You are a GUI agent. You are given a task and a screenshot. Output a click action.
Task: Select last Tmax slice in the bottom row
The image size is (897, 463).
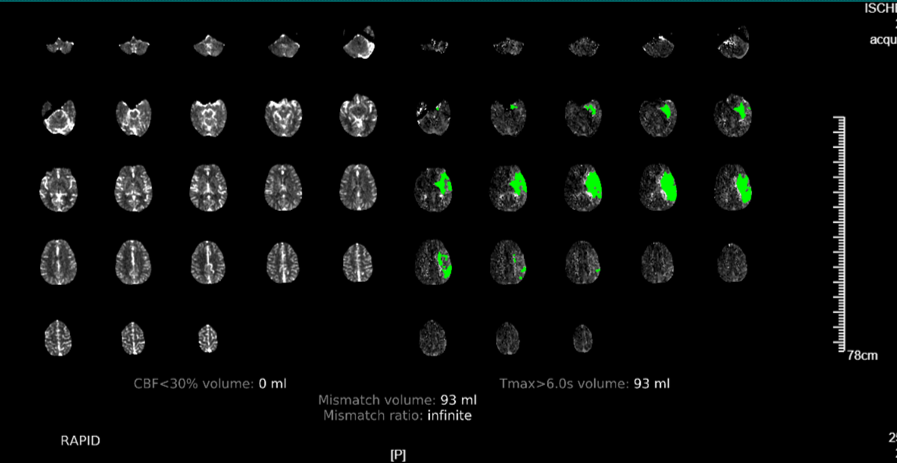pyautogui.click(x=582, y=337)
